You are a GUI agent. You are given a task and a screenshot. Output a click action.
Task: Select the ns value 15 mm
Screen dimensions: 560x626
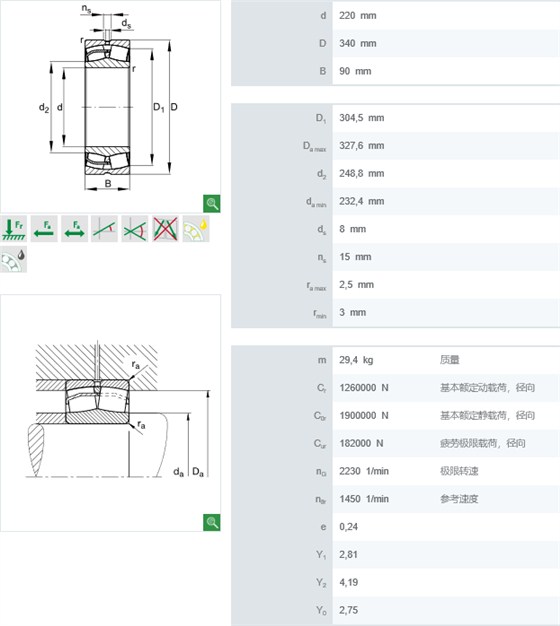point(355,257)
